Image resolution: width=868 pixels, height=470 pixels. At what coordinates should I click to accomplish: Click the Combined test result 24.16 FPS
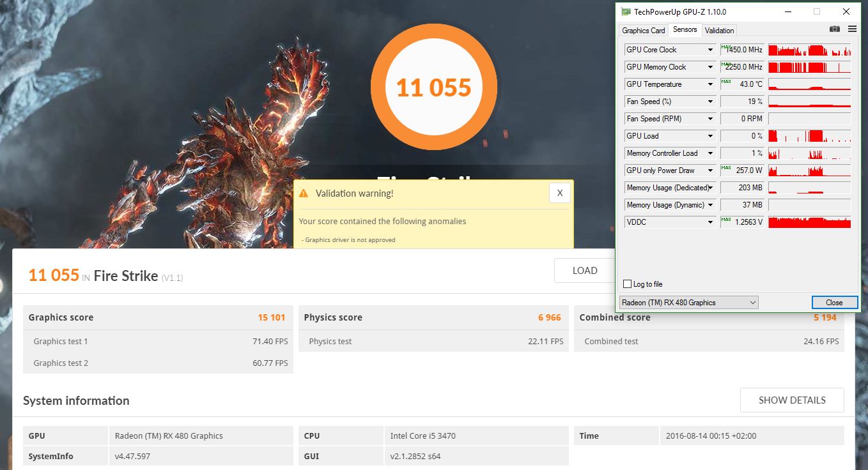821,342
